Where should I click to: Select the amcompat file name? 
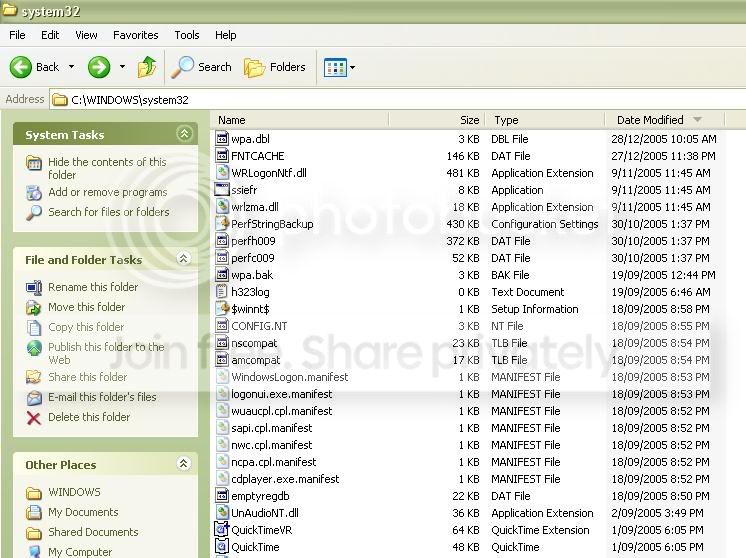[255, 360]
